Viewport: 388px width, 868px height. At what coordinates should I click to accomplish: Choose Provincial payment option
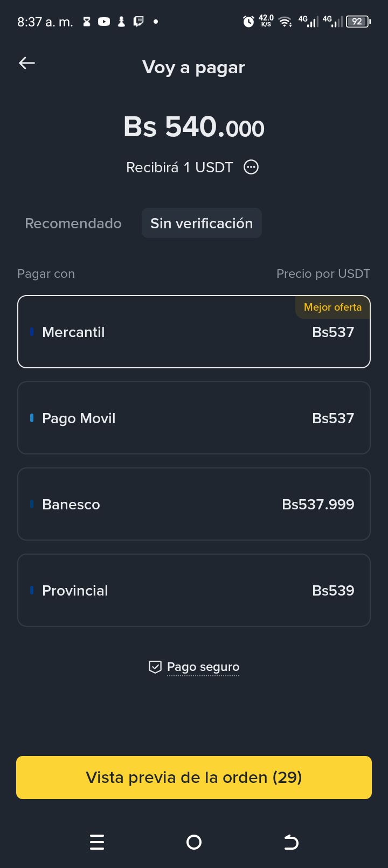pyautogui.click(x=194, y=590)
